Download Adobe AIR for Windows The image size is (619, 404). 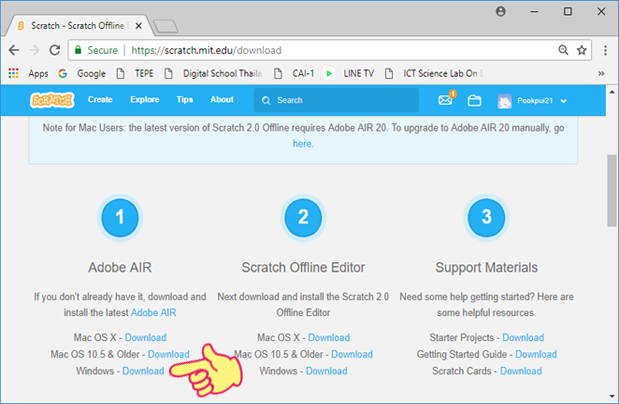click(143, 371)
